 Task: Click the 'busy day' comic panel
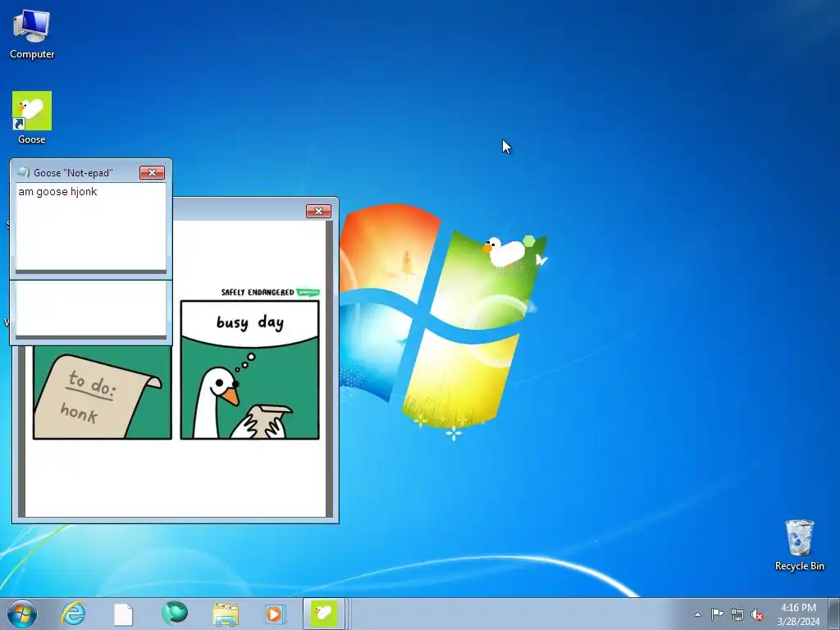pyautogui.click(x=249, y=370)
